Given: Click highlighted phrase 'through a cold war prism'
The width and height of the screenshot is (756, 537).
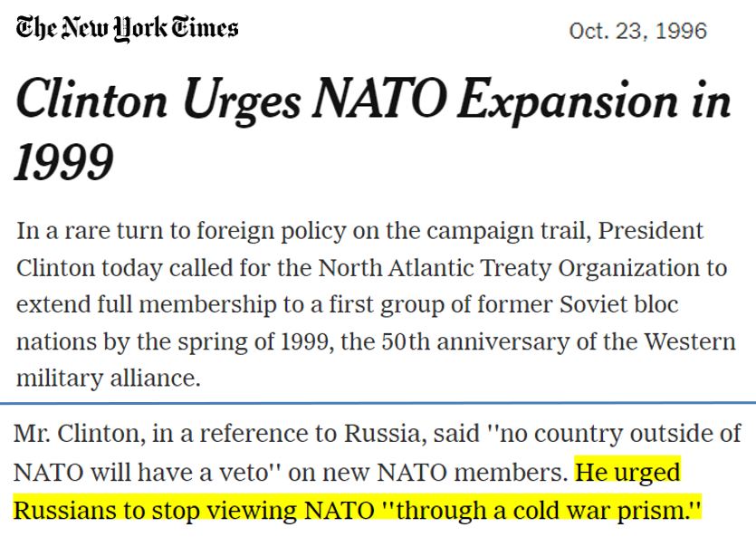Looking at the screenshot, I should 540,510.
